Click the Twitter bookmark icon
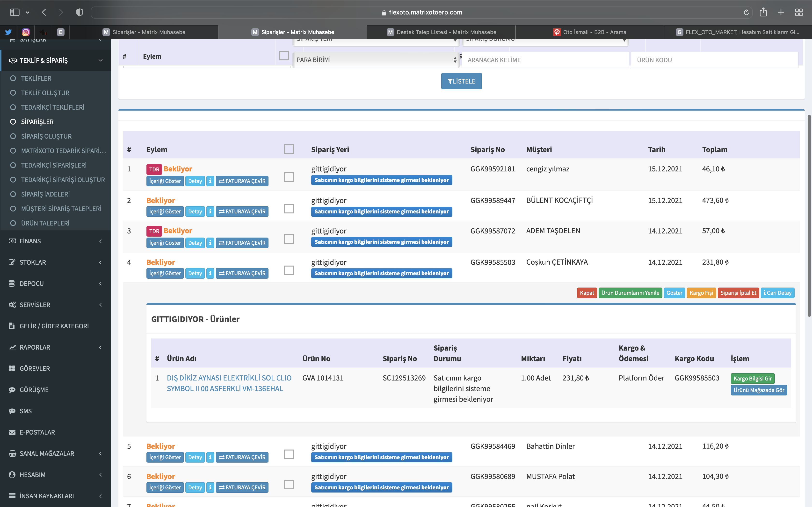This screenshot has width=812, height=507. point(8,32)
